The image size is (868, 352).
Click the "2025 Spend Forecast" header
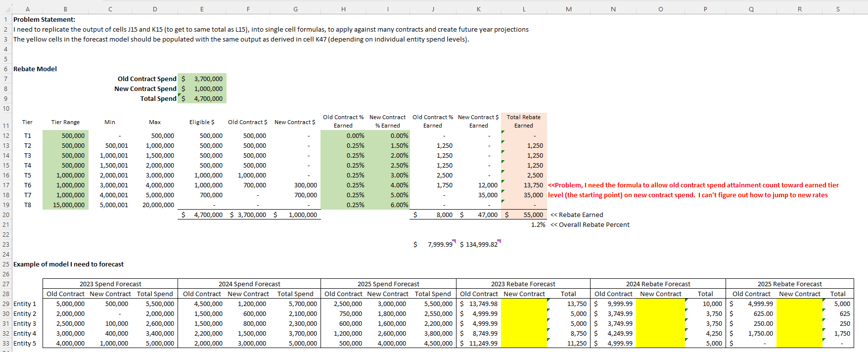(x=388, y=284)
